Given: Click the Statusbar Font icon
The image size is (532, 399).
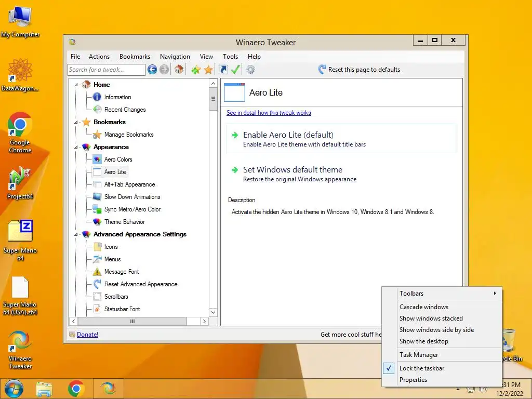Looking at the screenshot, I should pos(97,309).
